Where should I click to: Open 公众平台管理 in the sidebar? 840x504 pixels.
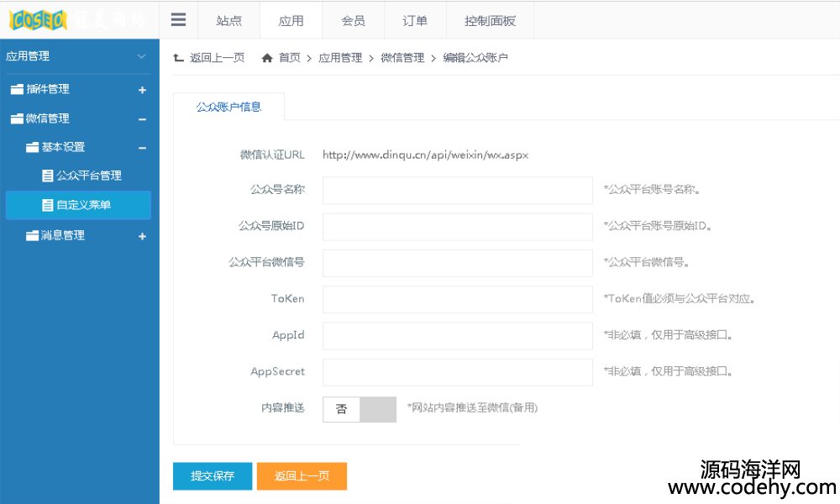[89, 176]
